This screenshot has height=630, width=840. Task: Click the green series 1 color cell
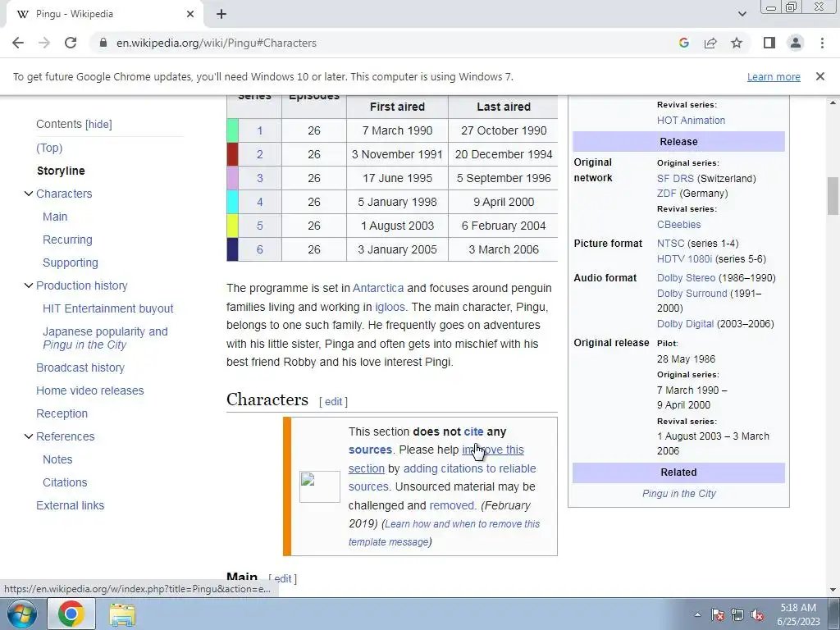[232, 130]
